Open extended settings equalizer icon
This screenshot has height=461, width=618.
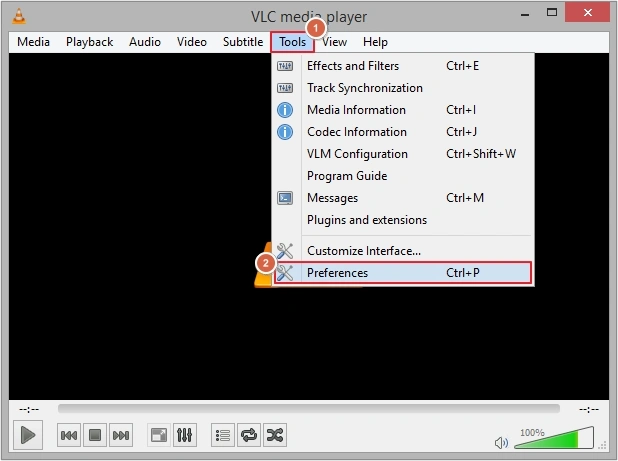(184, 435)
